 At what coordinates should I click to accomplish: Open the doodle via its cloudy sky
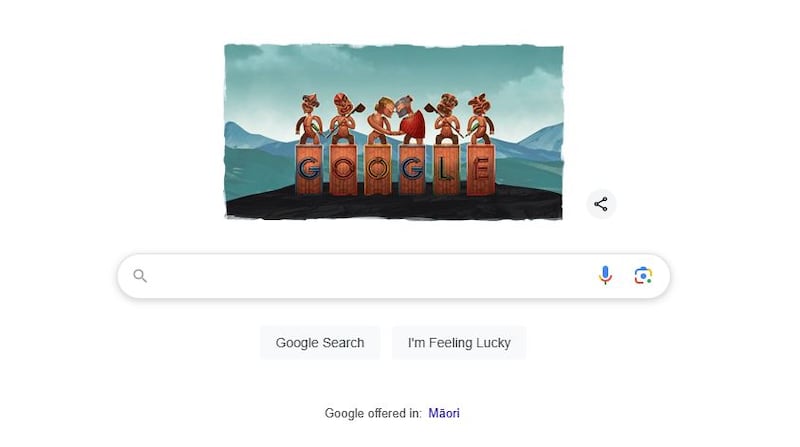coord(393,69)
